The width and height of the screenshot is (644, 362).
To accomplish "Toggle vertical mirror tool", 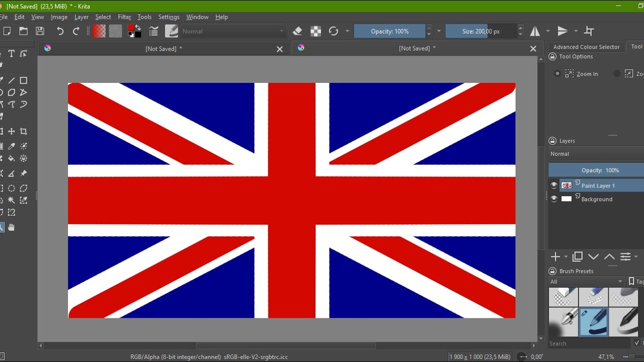I will [562, 31].
